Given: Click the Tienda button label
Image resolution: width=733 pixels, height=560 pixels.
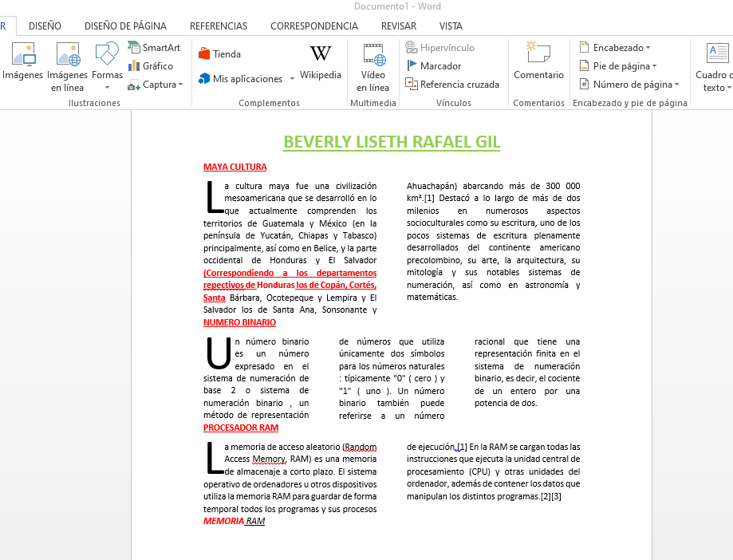Looking at the screenshot, I should pos(227,54).
